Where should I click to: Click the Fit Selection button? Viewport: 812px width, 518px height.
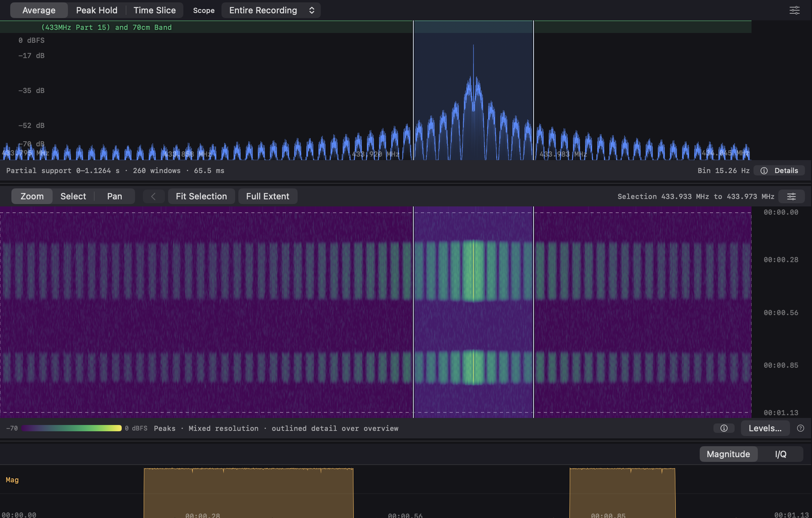pyautogui.click(x=201, y=196)
